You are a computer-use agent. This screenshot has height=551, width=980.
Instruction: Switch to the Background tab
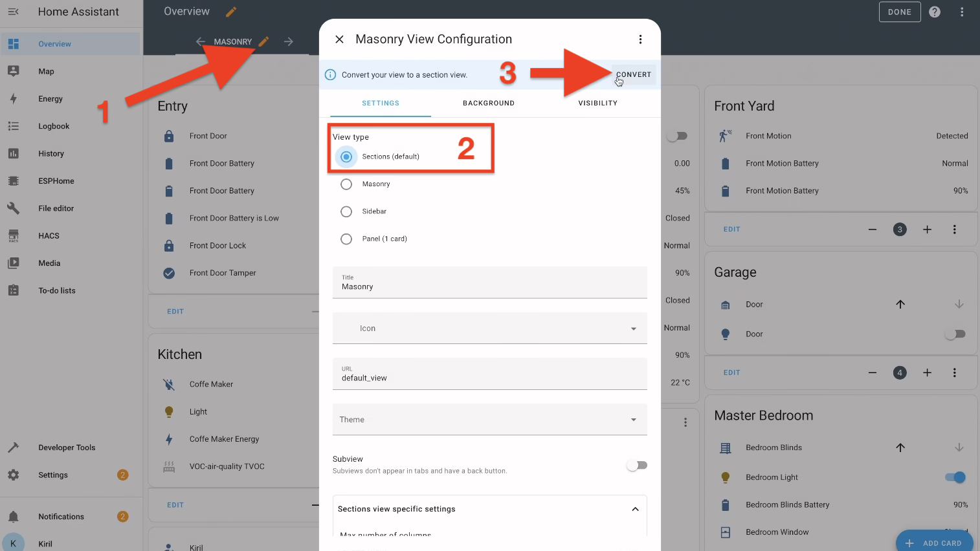point(489,103)
